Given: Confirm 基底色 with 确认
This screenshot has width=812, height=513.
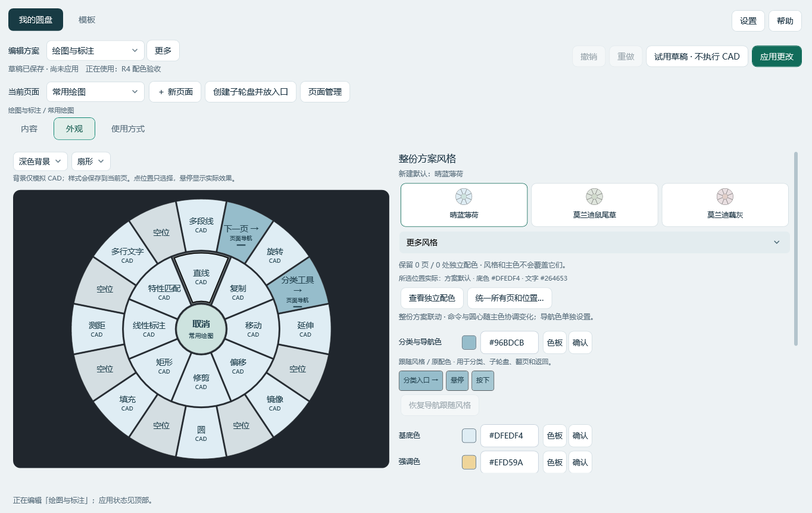Looking at the screenshot, I should (x=580, y=436).
